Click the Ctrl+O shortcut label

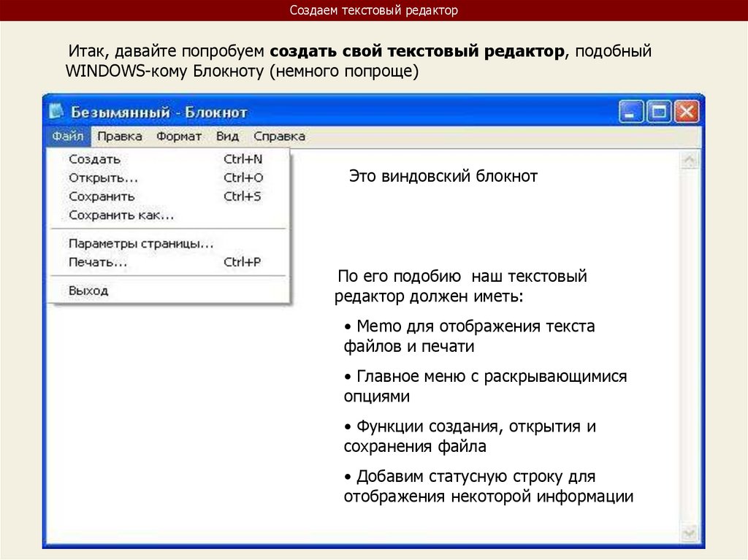(243, 177)
